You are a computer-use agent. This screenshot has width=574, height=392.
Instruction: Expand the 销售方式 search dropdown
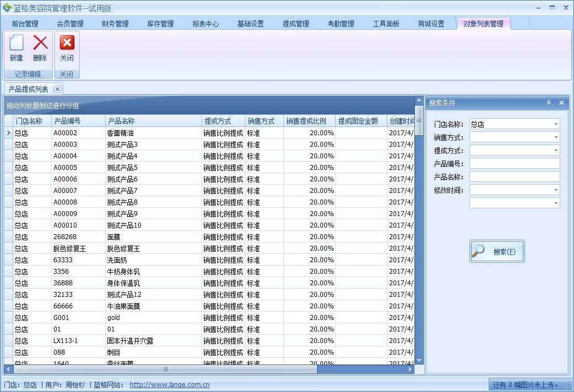556,137
